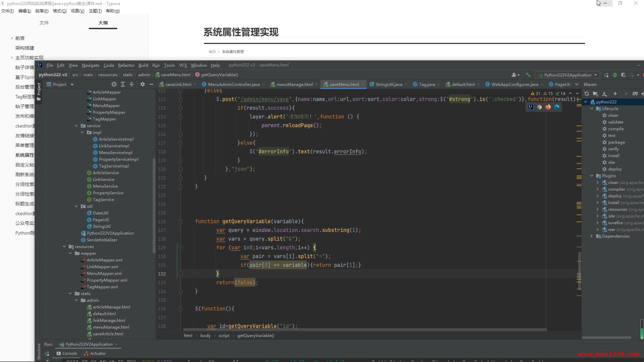Click the warnings count 31 indicator
The image size is (644, 362).
click(x=535, y=94)
